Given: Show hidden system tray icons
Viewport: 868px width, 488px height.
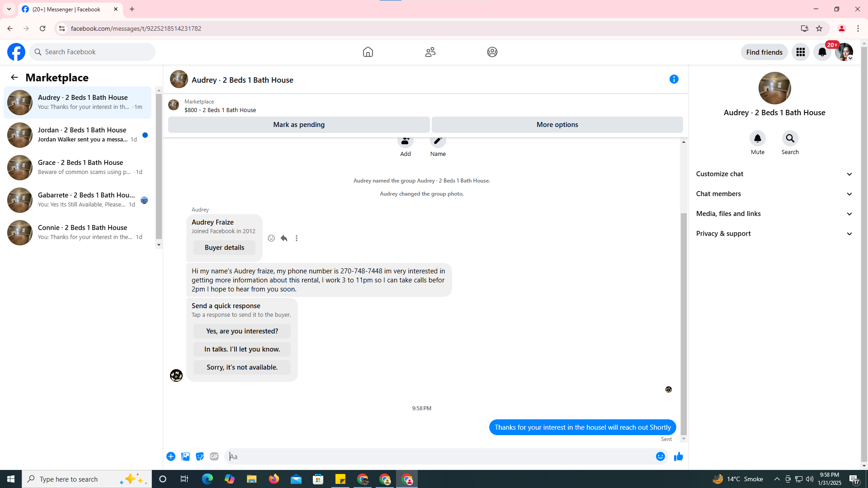Looking at the screenshot, I should [x=777, y=479].
